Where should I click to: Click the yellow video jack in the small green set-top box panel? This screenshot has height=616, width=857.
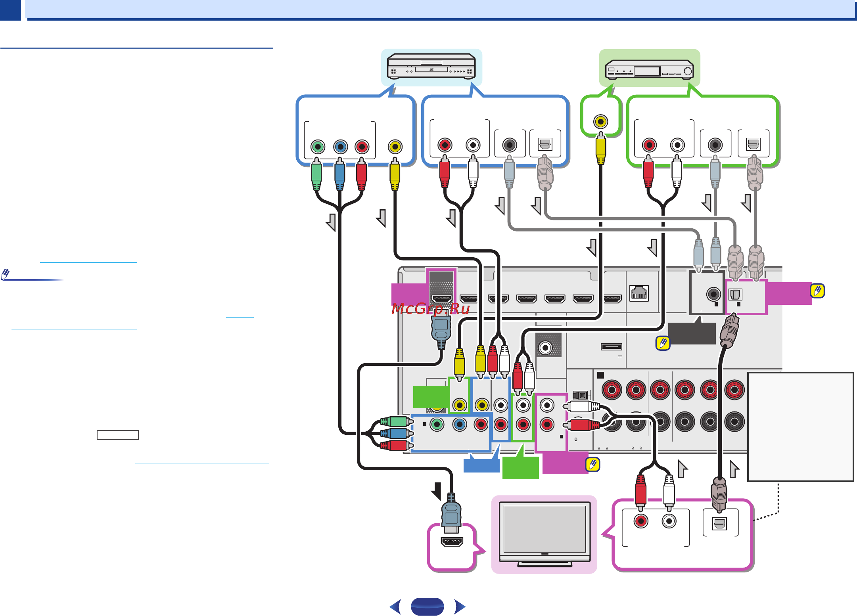[601, 122]
